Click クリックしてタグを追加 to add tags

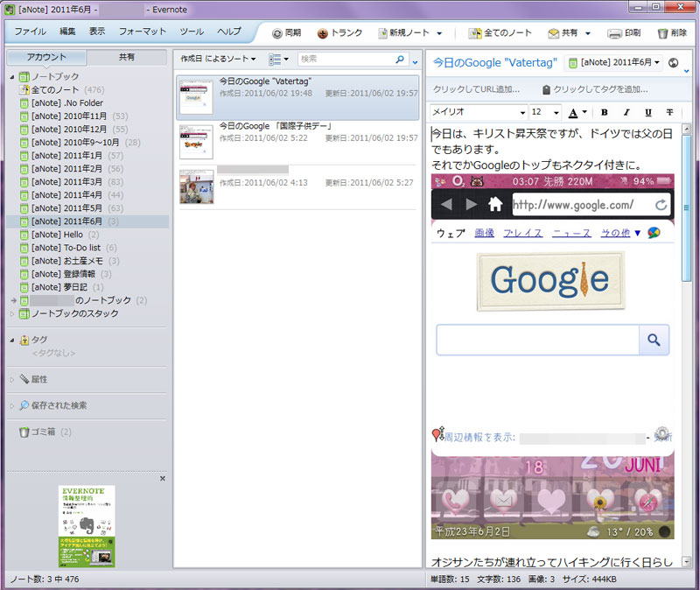click(600, 89)
